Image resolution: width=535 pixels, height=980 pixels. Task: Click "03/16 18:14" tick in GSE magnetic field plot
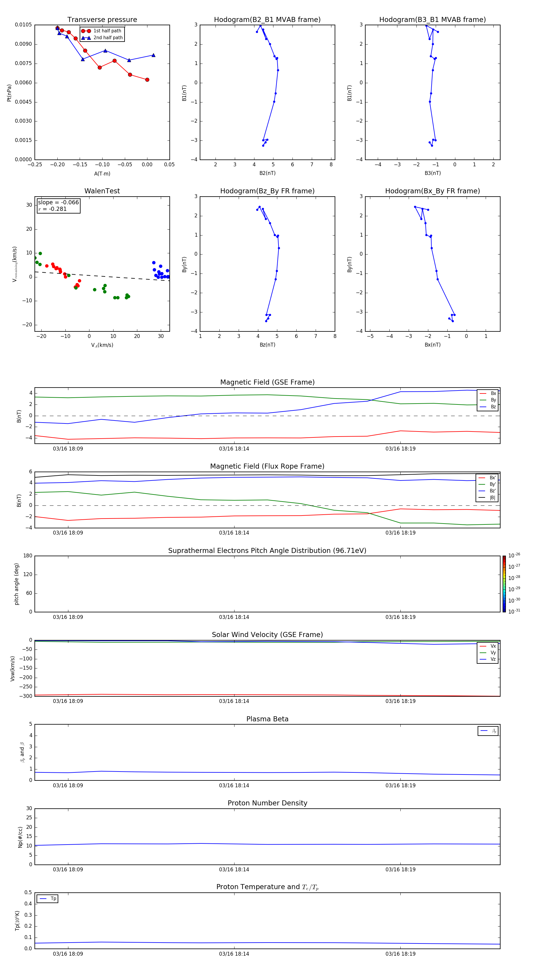(x=234, y=449)
